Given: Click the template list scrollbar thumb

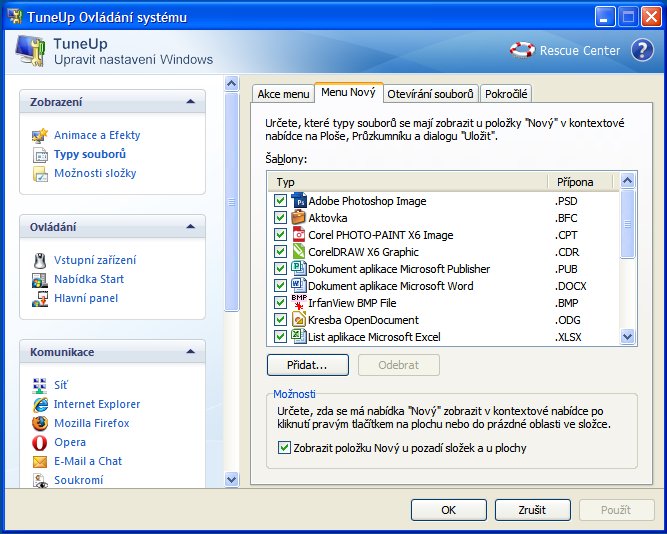Looking at the screenshot, I should [x=627, y=224].
